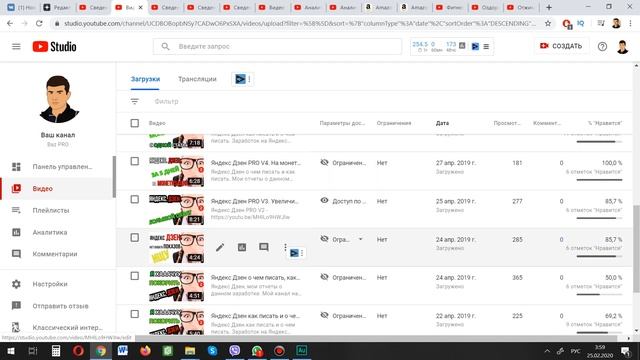Image resolution: width=640 pixels, height=360 pixels.
Task: Open thumbnail of video with 4:51 duration
Action: point(176,286)
